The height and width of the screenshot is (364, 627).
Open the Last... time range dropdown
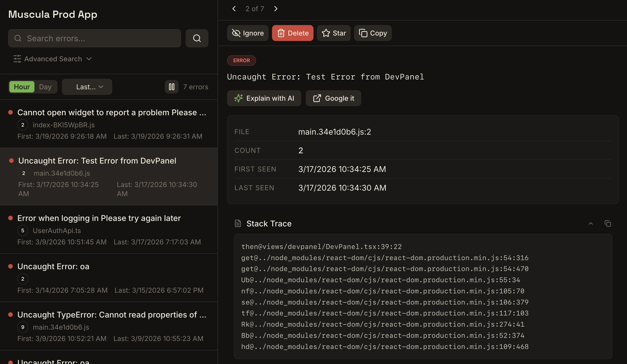[x=87, y=87]
